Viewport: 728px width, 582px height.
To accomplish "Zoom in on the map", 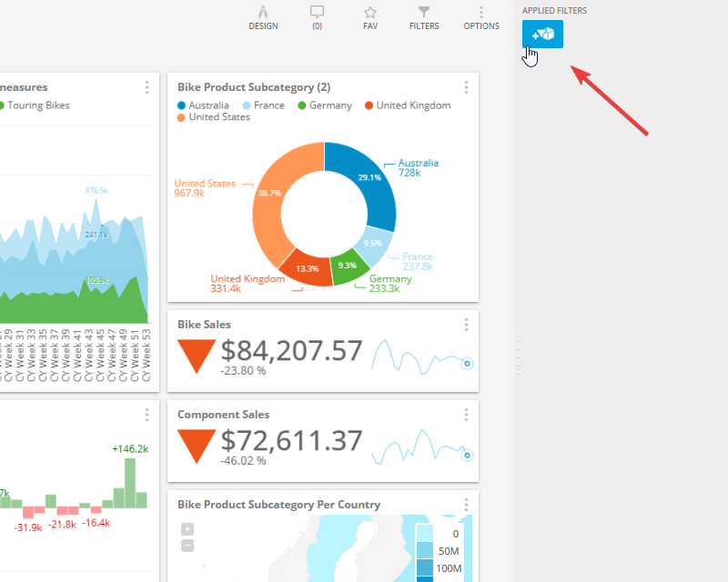I will (x=187, y=529).
